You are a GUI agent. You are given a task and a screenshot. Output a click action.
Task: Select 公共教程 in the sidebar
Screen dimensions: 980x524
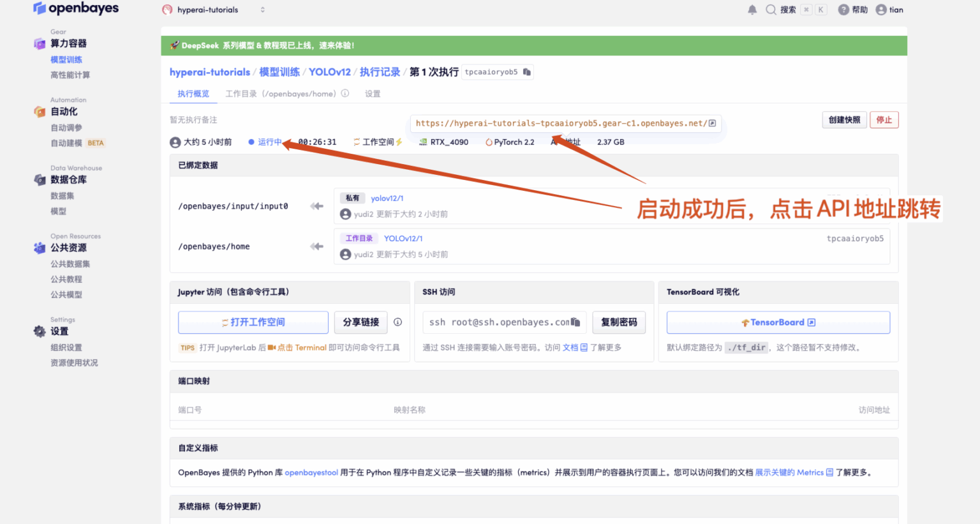pos(66,279)
